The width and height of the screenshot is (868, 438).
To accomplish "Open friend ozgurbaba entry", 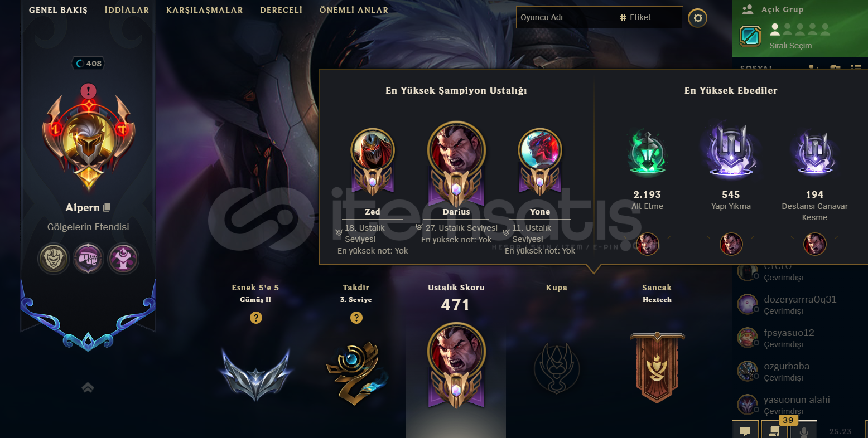I will (799, 372).
